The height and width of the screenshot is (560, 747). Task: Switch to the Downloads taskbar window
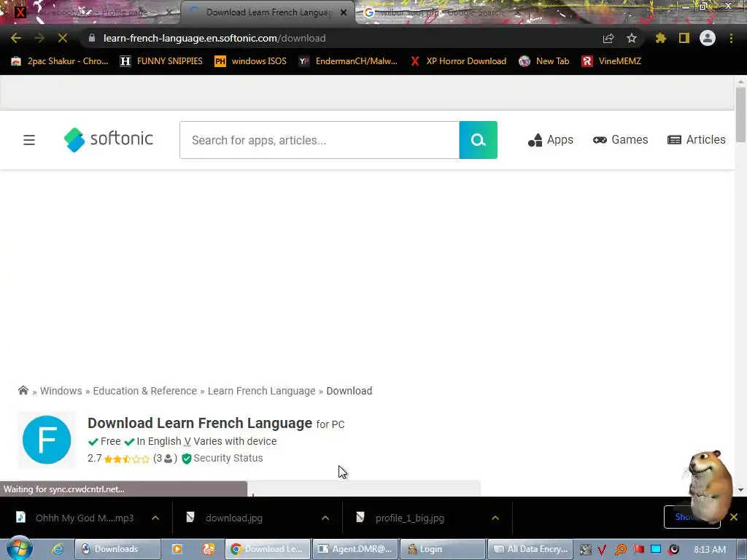(117, 549)
